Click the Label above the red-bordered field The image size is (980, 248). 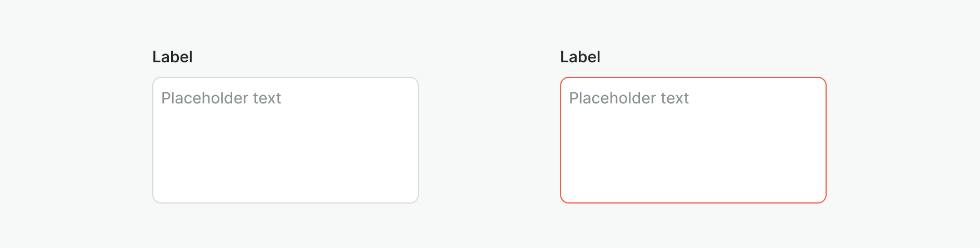(x=580, y=57)
